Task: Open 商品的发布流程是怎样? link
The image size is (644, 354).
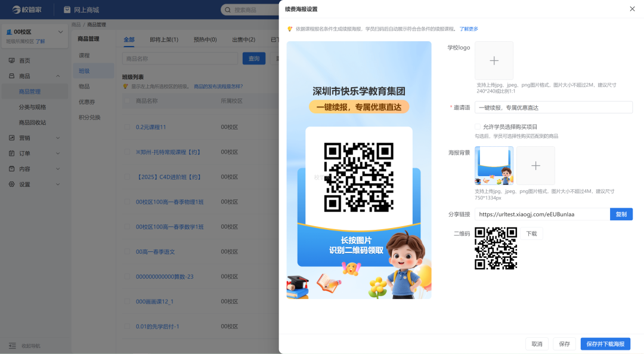Action: coord(218,87)
